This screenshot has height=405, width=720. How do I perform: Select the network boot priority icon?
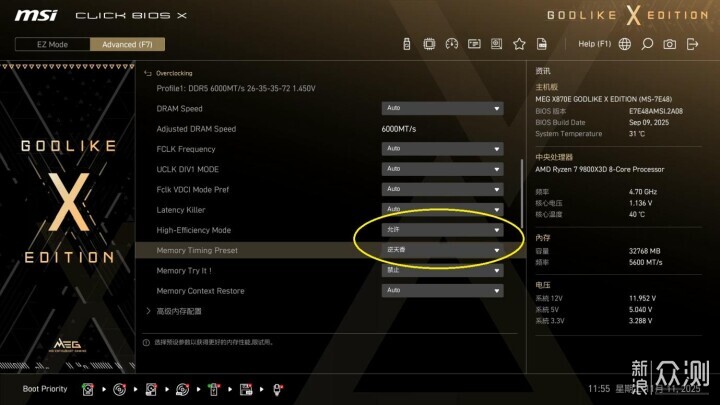(x=277, y=389)
